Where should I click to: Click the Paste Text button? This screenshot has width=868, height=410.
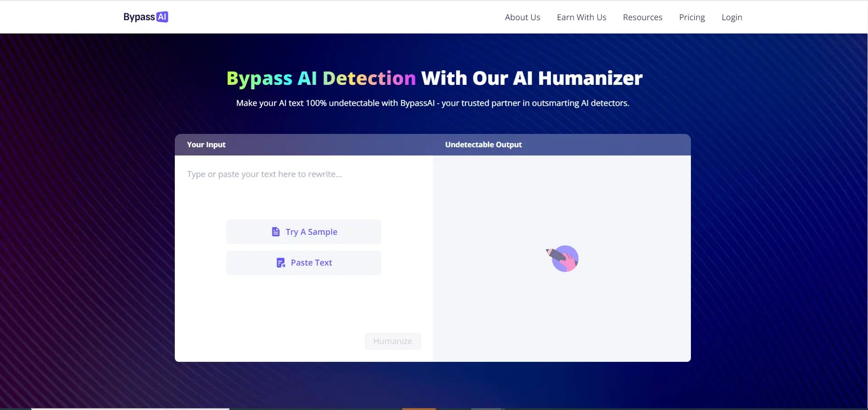pos(304,262)
